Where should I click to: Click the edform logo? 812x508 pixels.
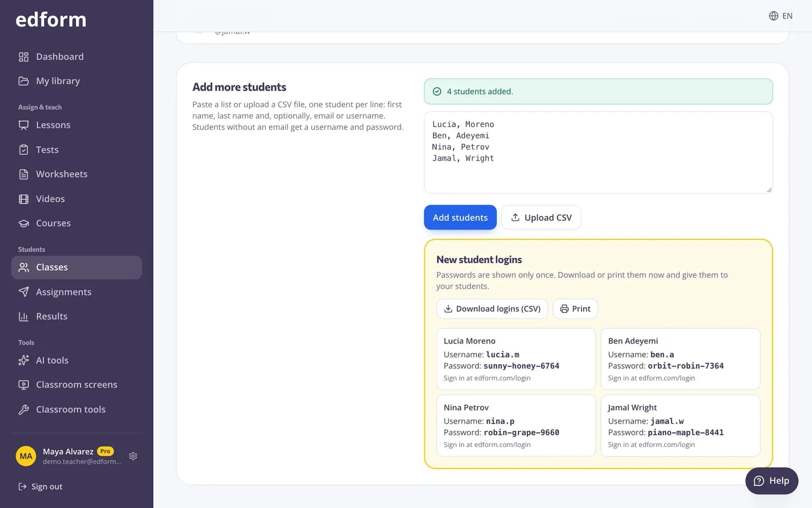coord(51,20)
